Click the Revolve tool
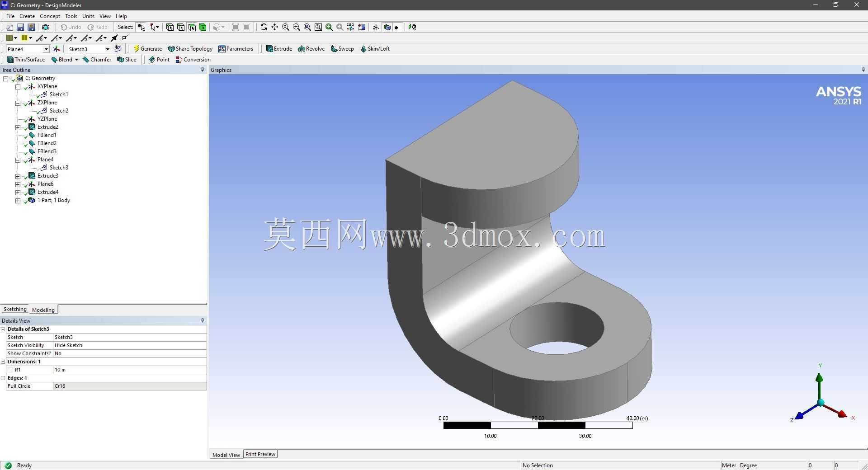Viewport: 868px width, 470px height. pos(311,49)
